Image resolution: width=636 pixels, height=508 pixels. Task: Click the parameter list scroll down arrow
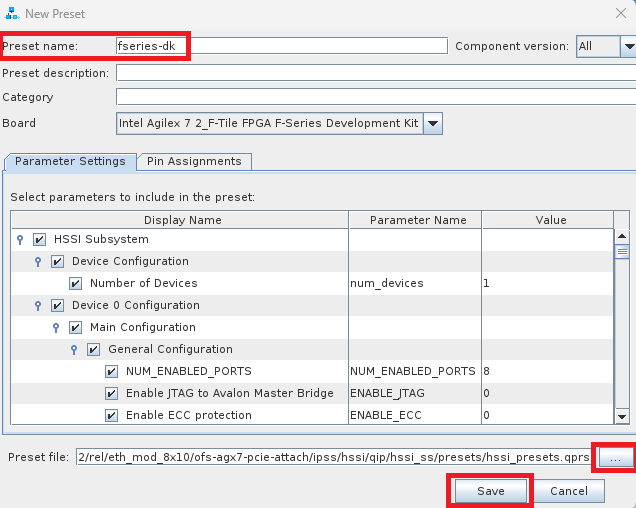pyautogui.click(x=622, y=416)
